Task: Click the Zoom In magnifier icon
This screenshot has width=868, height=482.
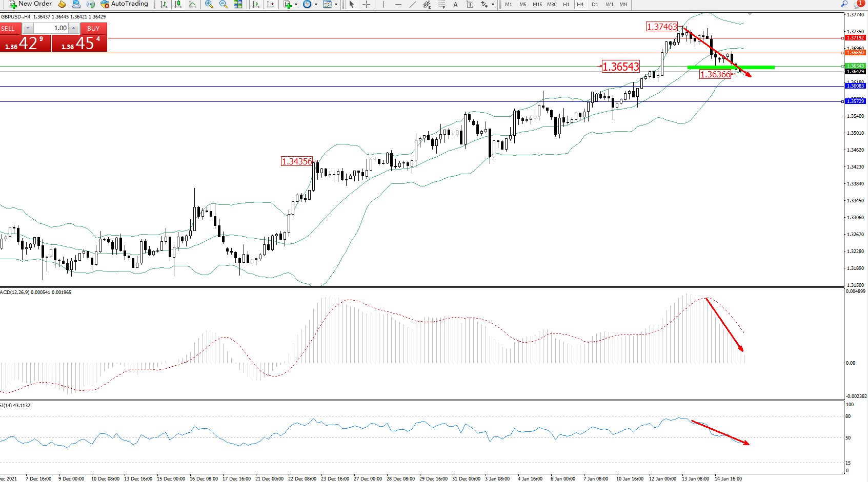Action: pos(209,4)
